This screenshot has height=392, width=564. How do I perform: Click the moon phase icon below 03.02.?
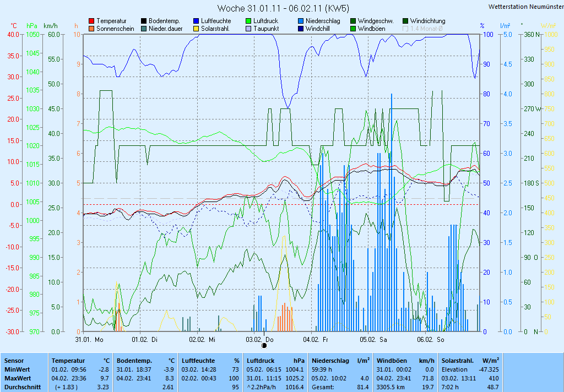[264, 346]
